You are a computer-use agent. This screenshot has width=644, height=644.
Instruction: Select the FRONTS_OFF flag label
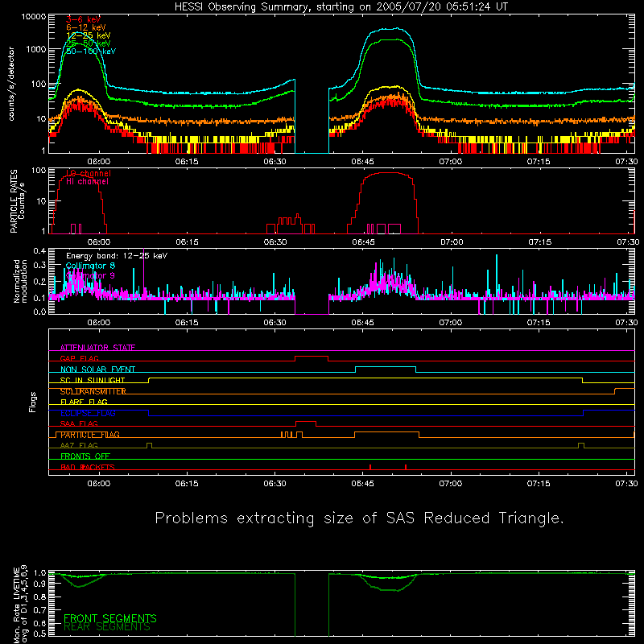[85, 456]
